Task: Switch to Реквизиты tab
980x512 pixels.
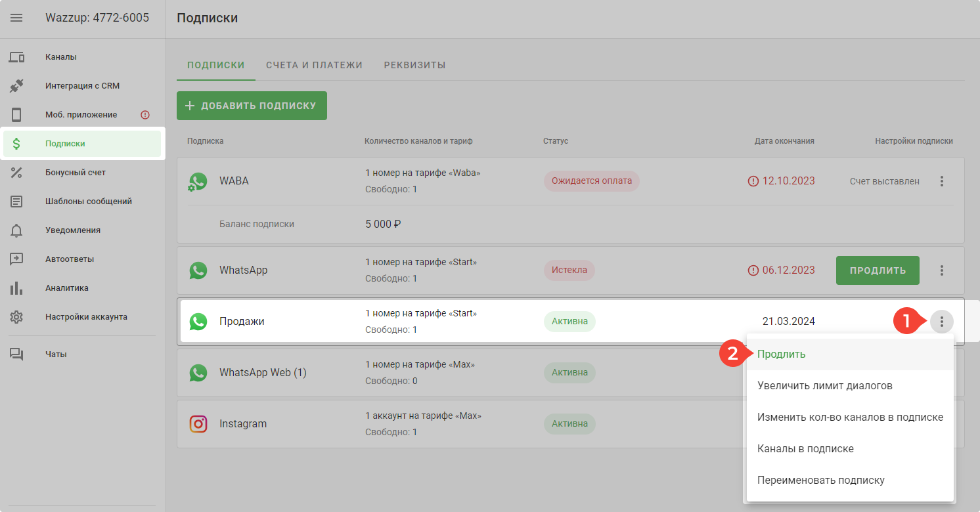Action: tap(414, 65)
